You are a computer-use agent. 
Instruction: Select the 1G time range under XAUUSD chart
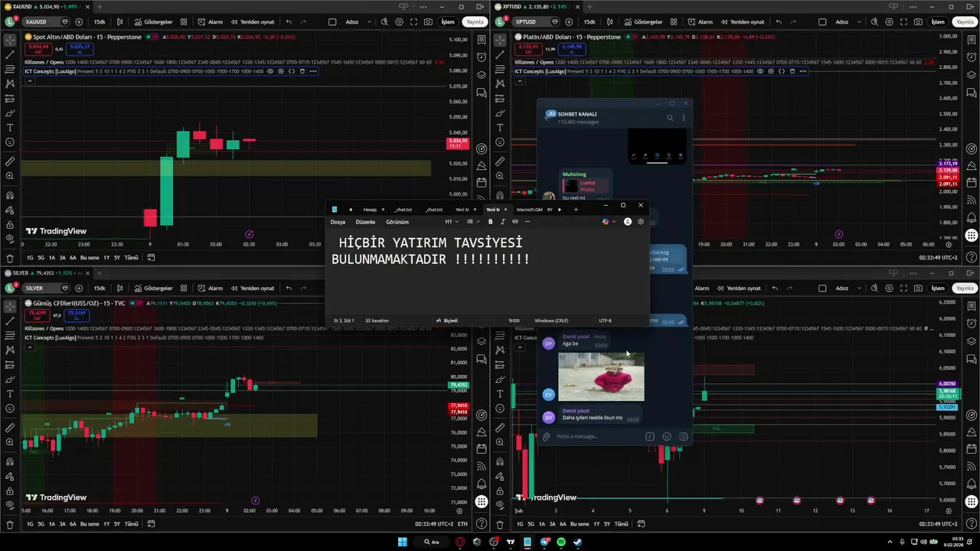tap(30, 258)
